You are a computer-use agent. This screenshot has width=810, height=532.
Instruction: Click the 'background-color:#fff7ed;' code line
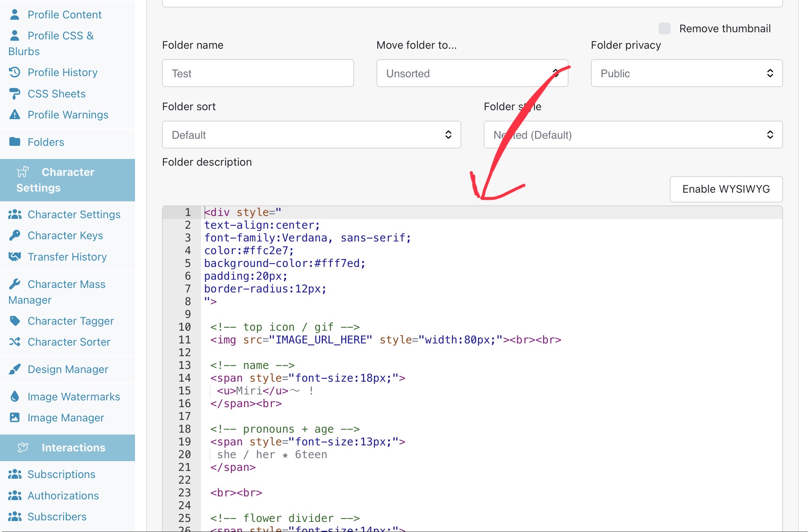coord(285,263)
